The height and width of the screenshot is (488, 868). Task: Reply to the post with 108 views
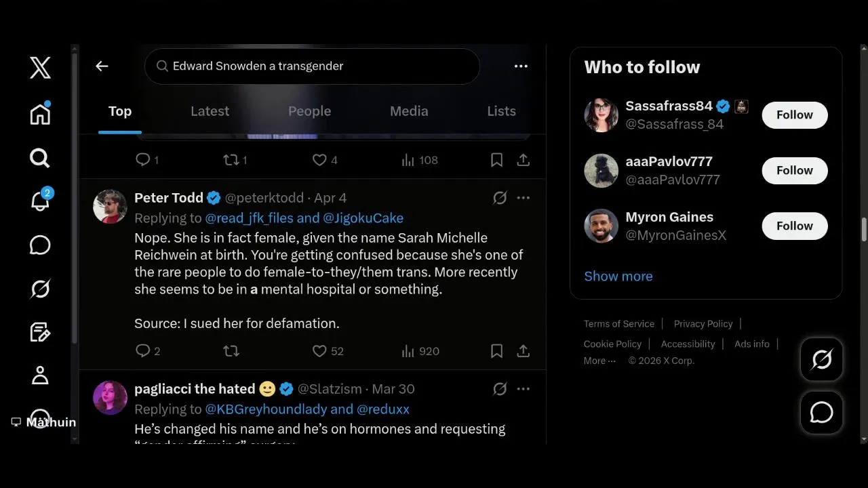pos(147,160)
